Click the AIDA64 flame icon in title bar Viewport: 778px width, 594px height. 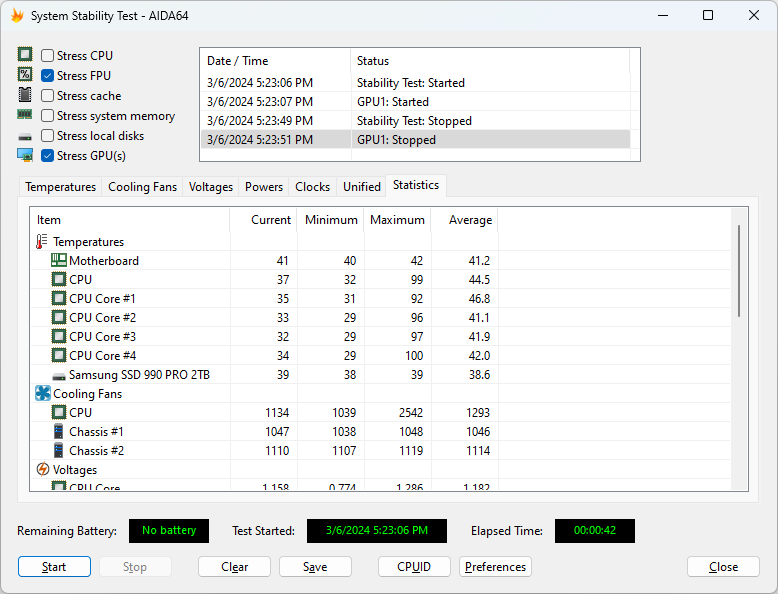17,16
